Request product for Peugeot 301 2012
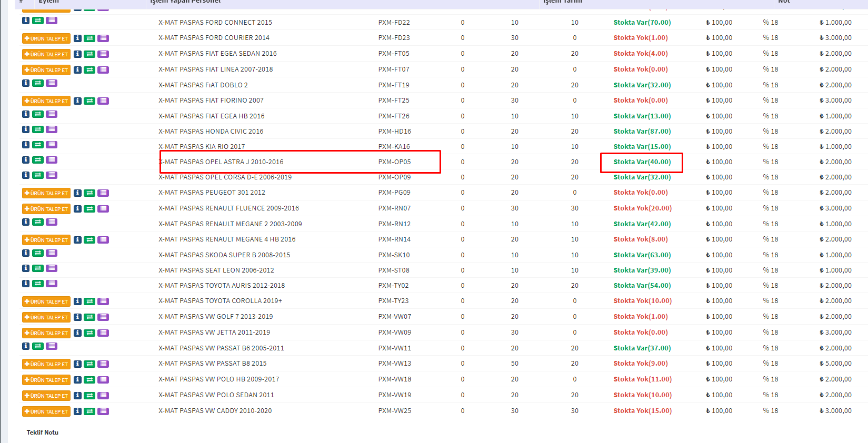Viewport: 868px width, 443px height. tap(46, 193)
